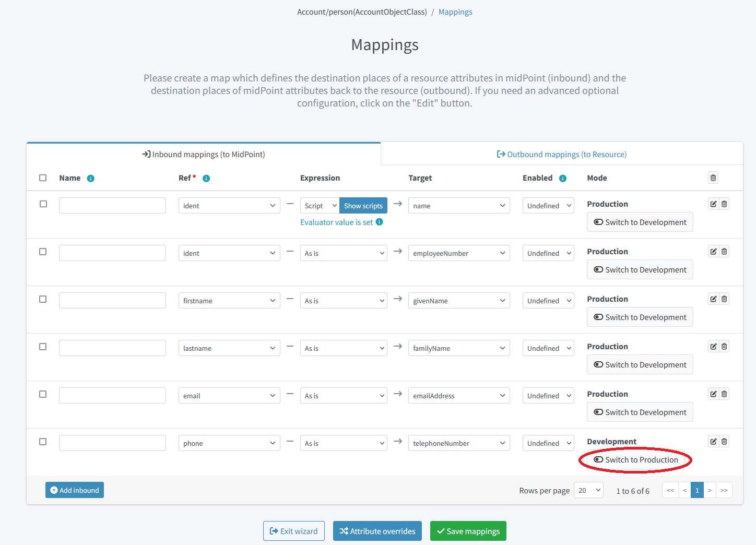Delete the phone mapping using its trash icon
This screenshot has width=756, height=545.
pos(724,441)
